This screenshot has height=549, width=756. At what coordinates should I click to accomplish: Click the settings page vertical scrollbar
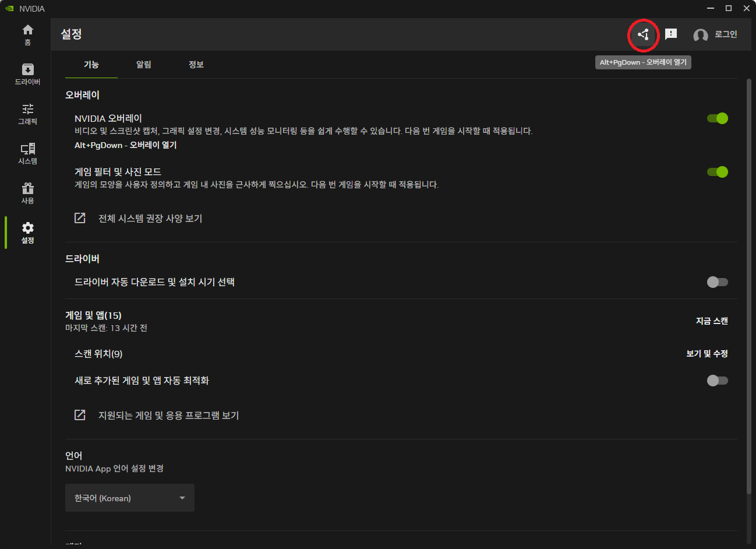(x=749, y=286)
